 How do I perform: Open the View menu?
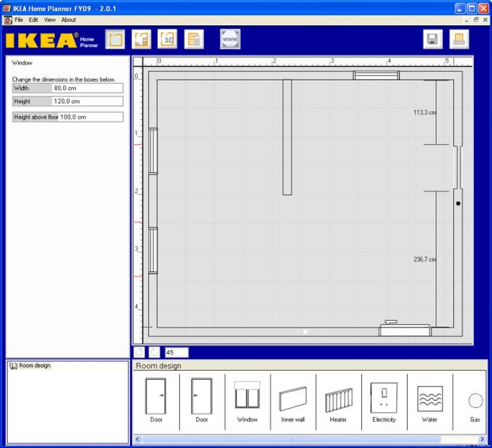click(x=50, y=20)
